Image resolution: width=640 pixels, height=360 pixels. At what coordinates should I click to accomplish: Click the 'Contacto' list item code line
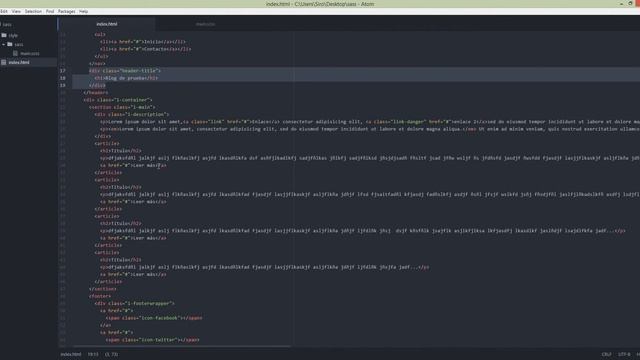coord(145,49)
